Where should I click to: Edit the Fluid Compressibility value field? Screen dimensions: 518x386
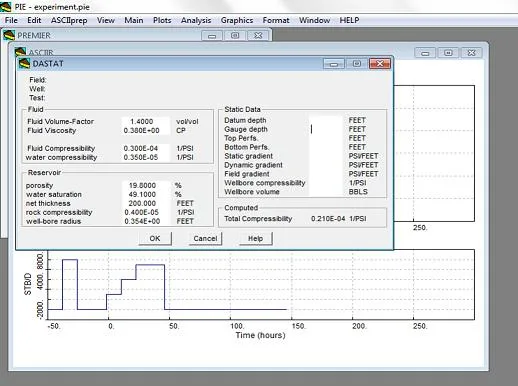[146, 148]
